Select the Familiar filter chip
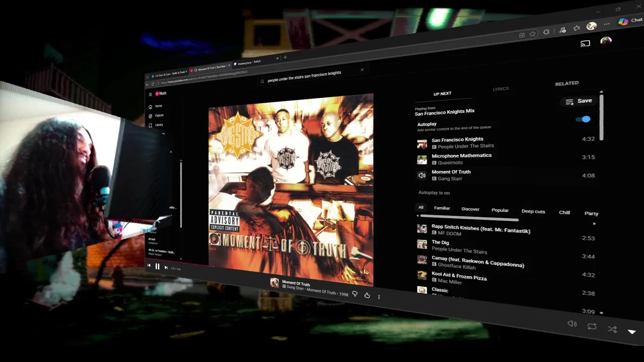The width and height of the screenshot is (644, 362). [442, 208]
